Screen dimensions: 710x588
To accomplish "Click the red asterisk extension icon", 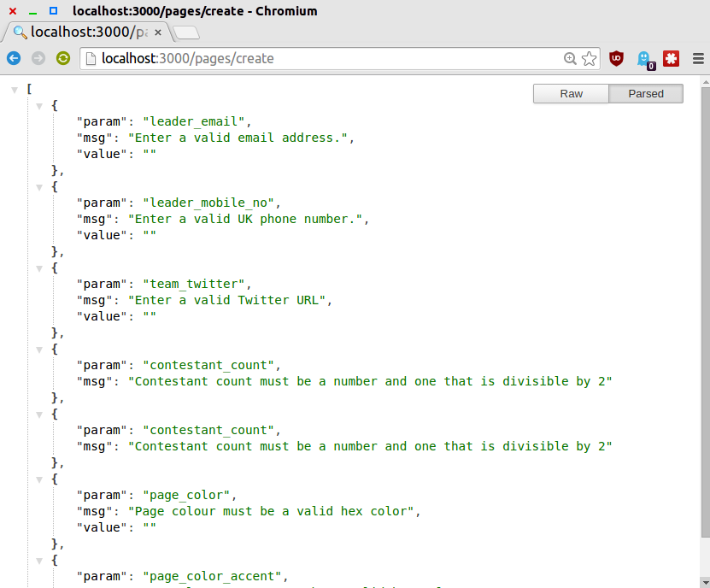I will click(672, 58).
